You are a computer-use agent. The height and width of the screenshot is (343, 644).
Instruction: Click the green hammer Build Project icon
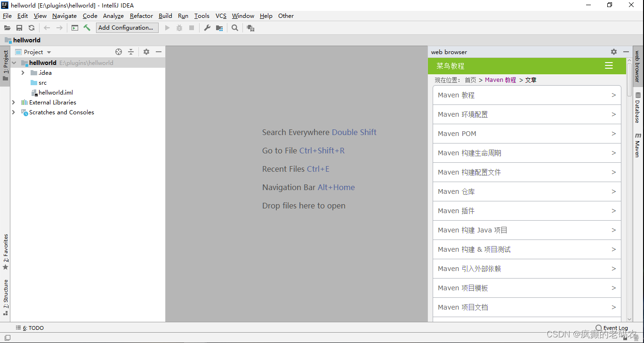click(x=87, y=28)
